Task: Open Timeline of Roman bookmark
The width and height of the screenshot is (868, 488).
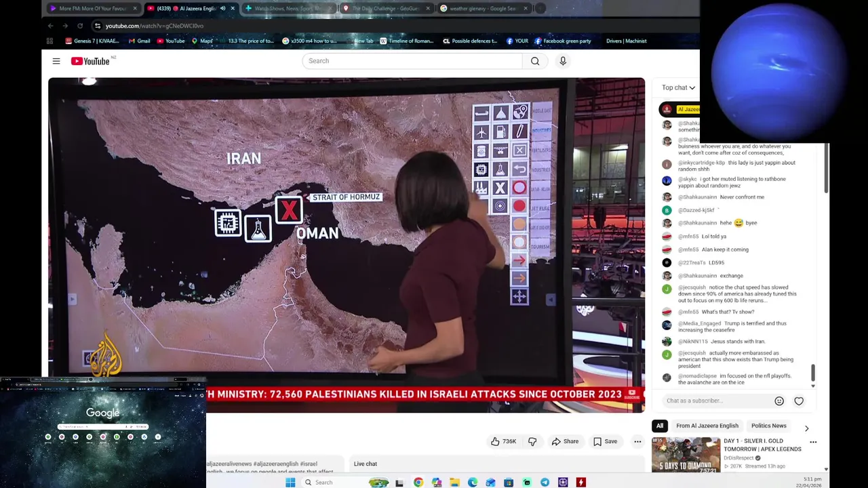Action: click(406, 41)
